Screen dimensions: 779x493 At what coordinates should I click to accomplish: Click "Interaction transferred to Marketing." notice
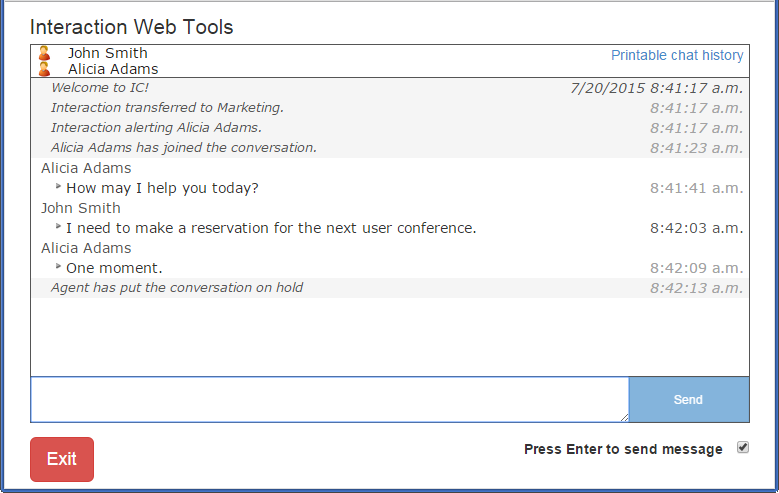coord(167,108)
